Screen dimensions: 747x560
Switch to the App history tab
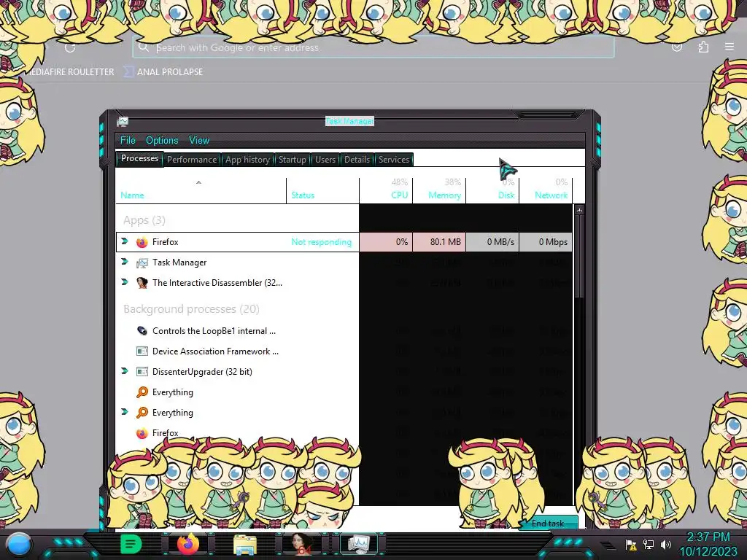(247, 160)
